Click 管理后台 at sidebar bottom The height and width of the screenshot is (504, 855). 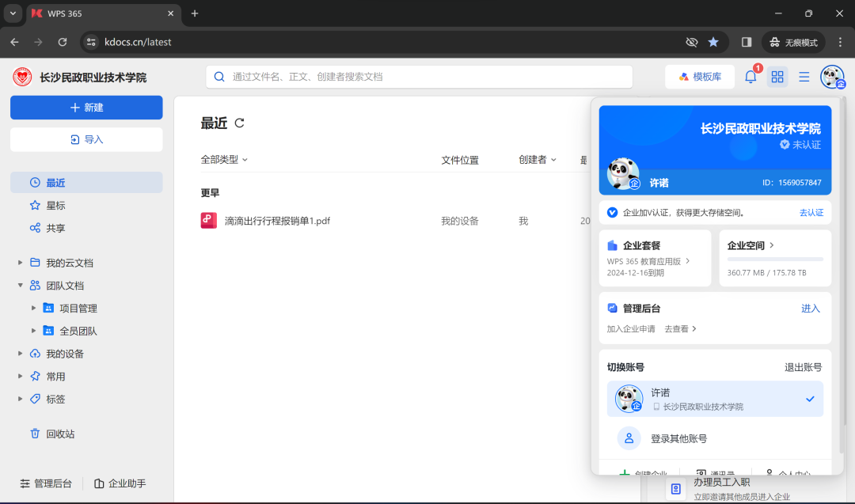point(47,483)
